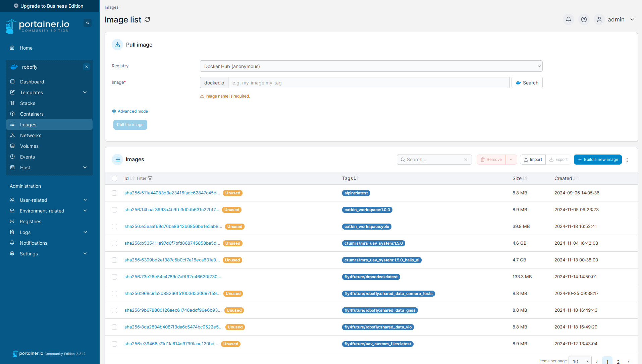The image size is (642, 364).
Task: Open the help question-mark icon
Action: click(x=584, y=19)
